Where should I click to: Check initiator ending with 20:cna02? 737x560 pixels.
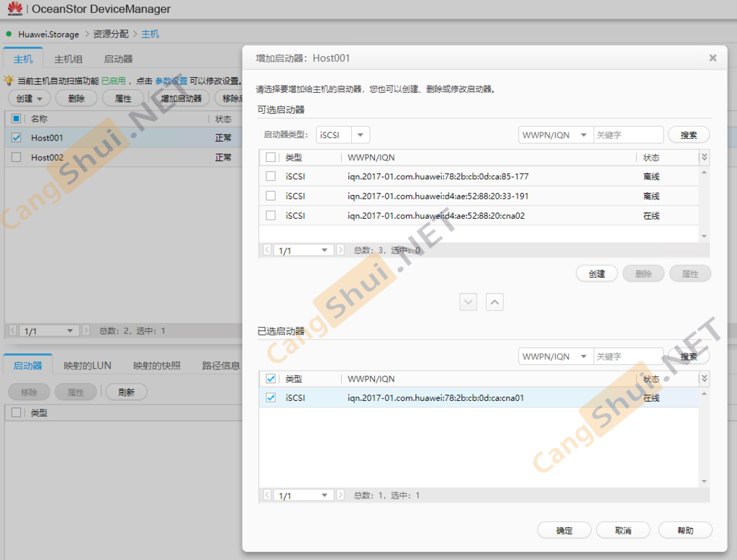pyautogui.click(x=271, y=215)
